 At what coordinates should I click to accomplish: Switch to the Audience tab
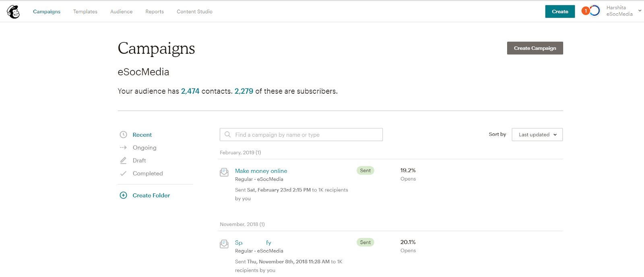click(122, 12)
